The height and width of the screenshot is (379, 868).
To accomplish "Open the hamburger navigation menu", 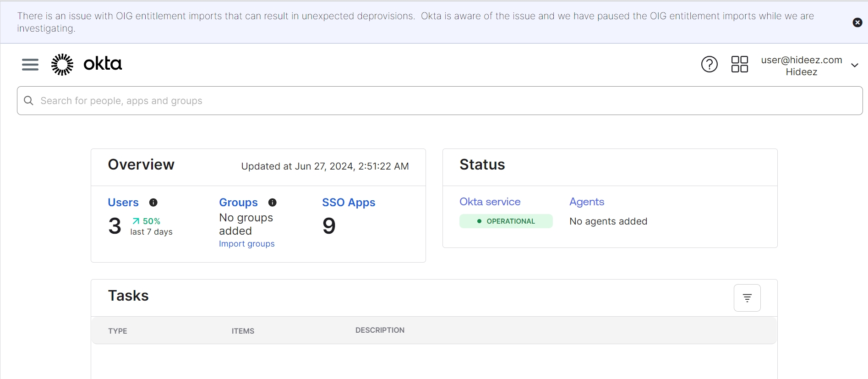I will 30,65.
